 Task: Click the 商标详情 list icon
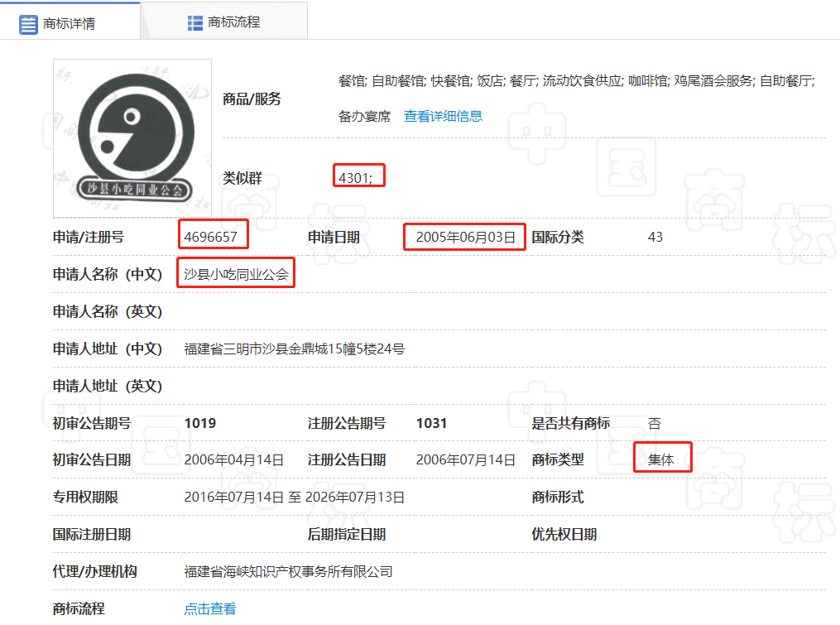tap(28, 25)
